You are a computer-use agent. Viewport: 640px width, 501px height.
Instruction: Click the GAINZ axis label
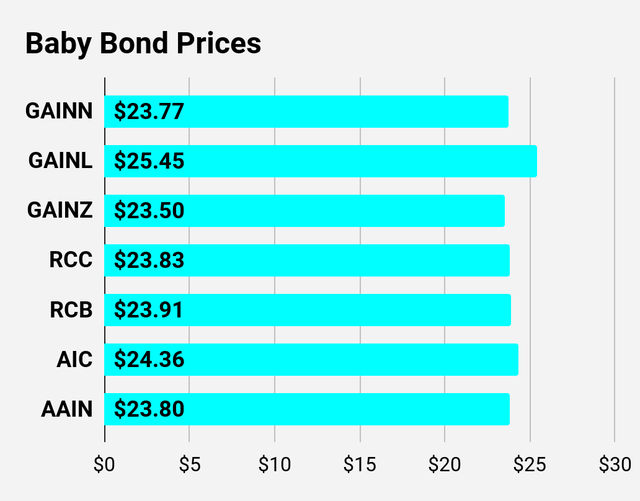[59, 211]
